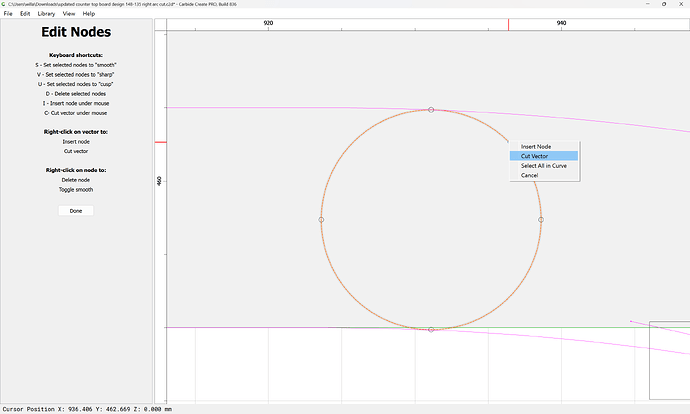Image resolution: width=690 pixels, height=414 pixels.
Task: Open the Library menu
Action: [47, 14]
